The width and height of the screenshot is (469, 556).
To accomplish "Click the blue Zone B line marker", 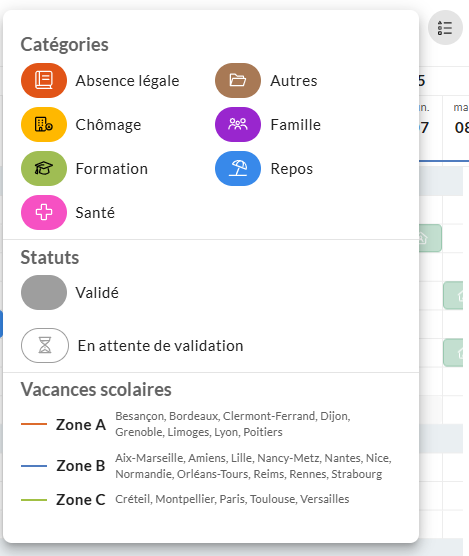I will 34,466.
